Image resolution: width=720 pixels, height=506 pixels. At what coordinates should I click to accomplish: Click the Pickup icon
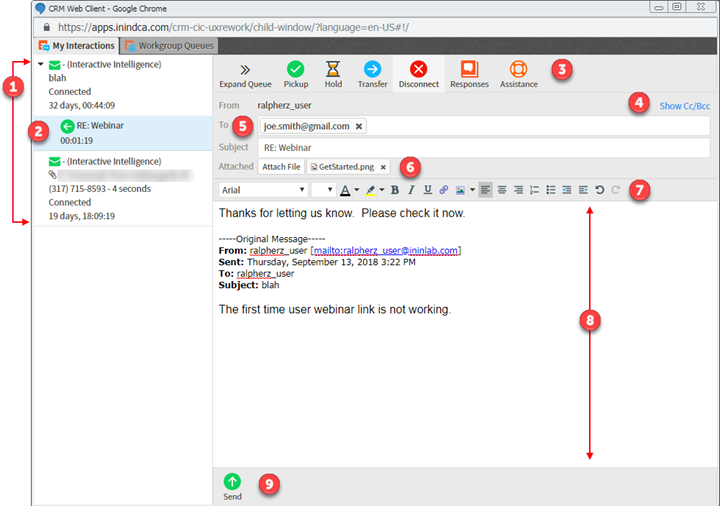coord(295,69)
